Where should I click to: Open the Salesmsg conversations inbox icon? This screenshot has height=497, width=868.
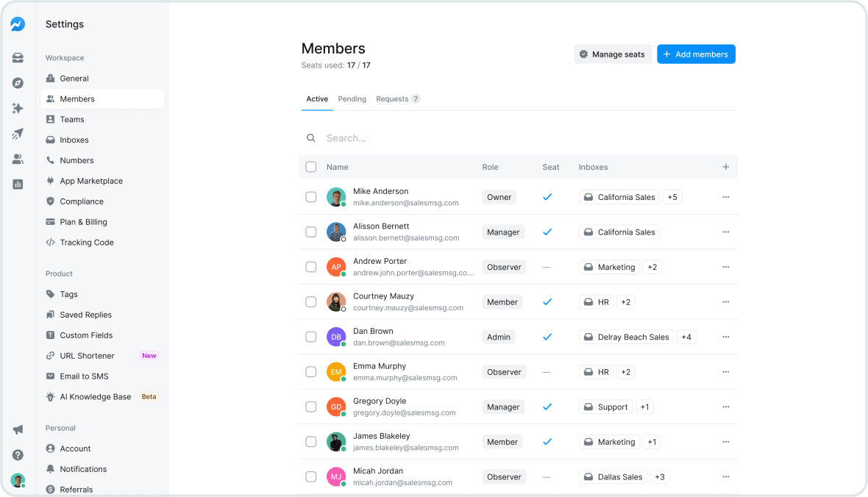coord(18,57)
